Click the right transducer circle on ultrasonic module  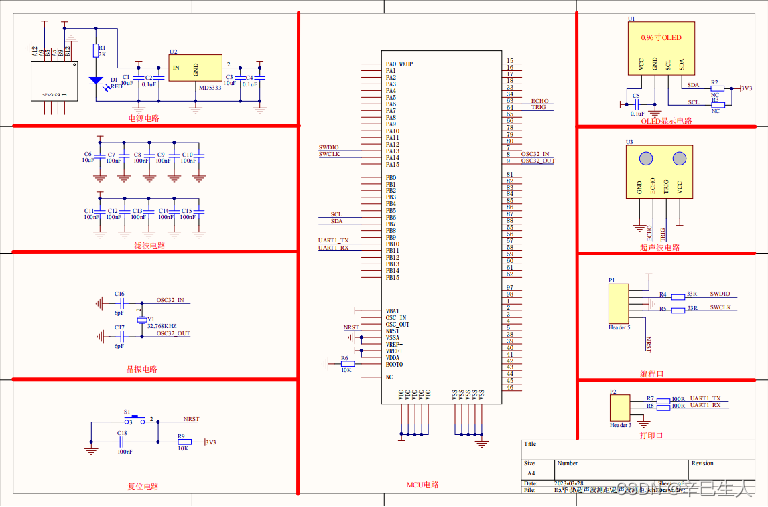pos(679,159)
